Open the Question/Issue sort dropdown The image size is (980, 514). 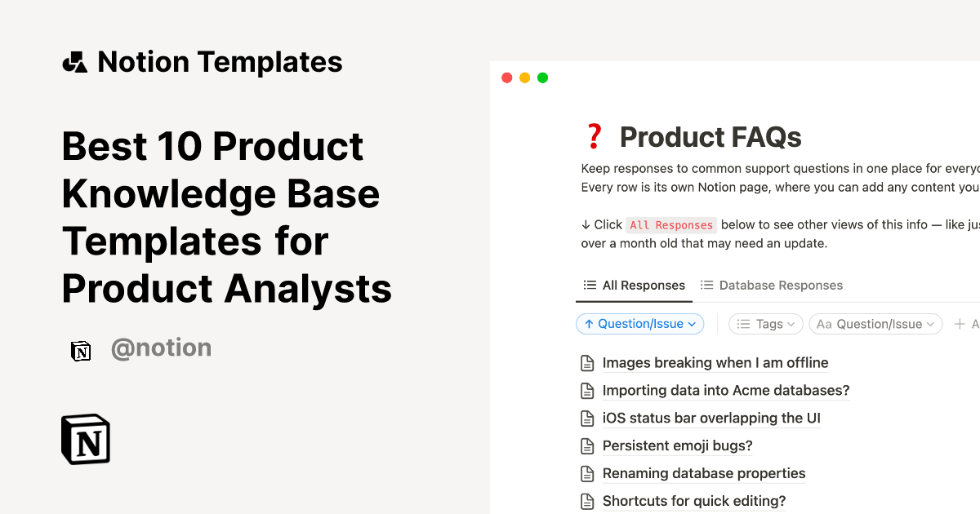pyautogui.click(x=692, y=324)
